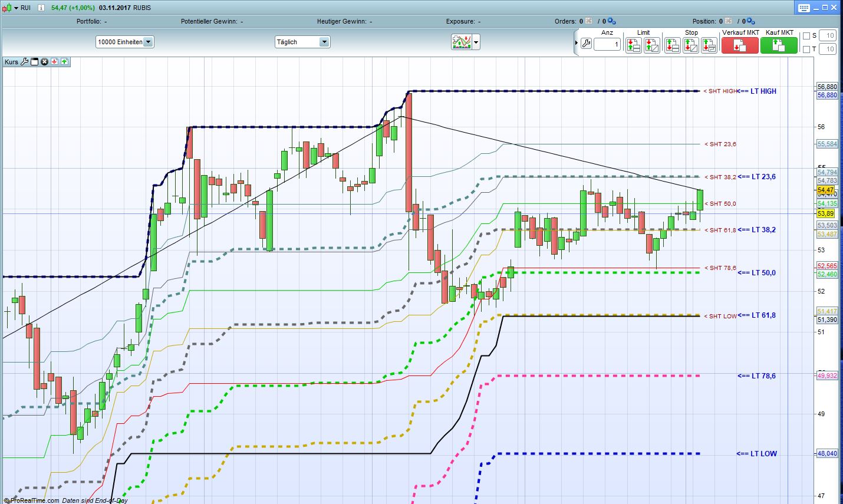Collapse the trading toolbar arrow

pyautogui.click(x=577, y=43)
